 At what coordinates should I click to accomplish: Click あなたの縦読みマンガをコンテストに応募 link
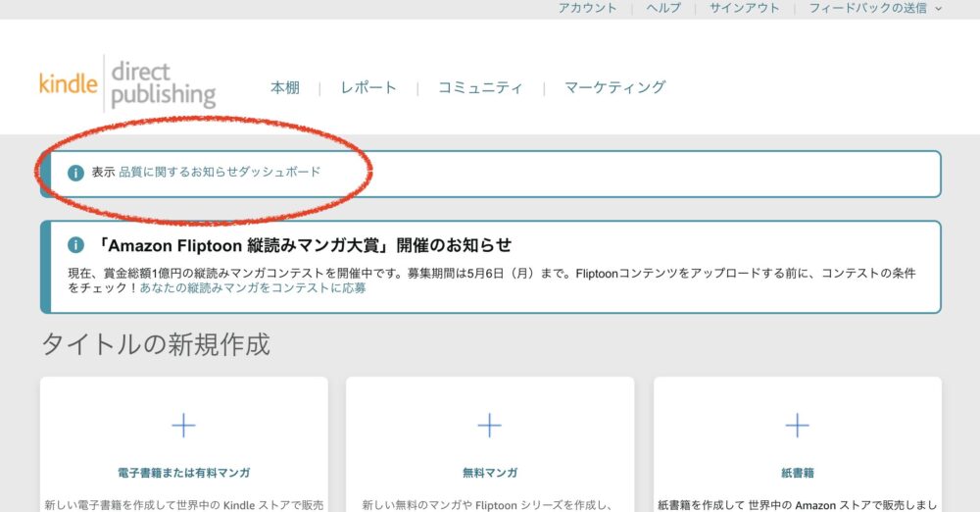click(253, 288)
